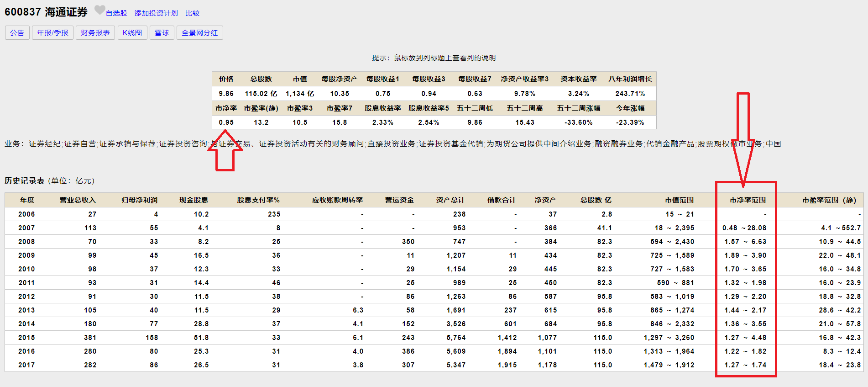Viewport: 868px width, 387px height.
Task: Click the 5,764 total assets cell
Action: pyautogui.click(x=456, y=338)
